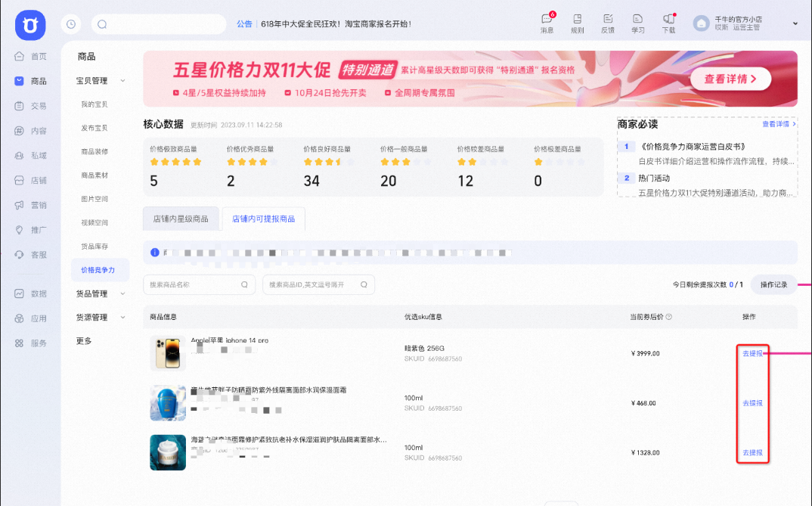Focus the top global search field
The height and width of the screenshot is (506, 812).
159,24
